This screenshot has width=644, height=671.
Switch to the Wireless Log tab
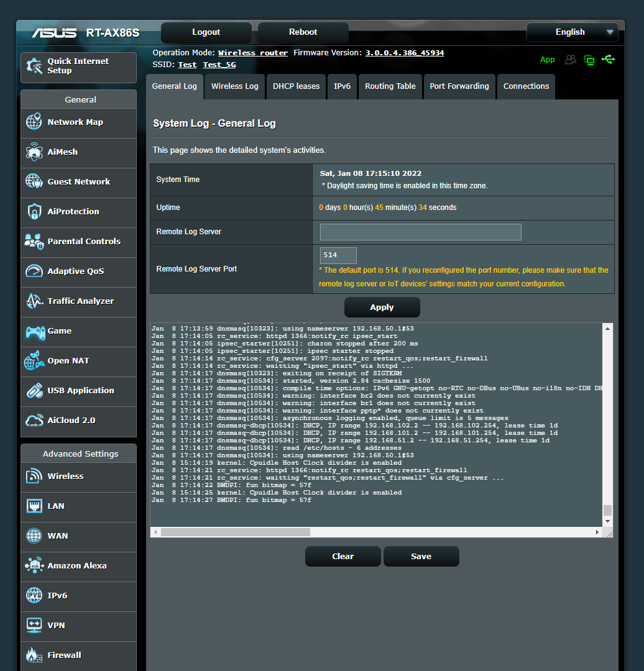[x=234, y=86]
